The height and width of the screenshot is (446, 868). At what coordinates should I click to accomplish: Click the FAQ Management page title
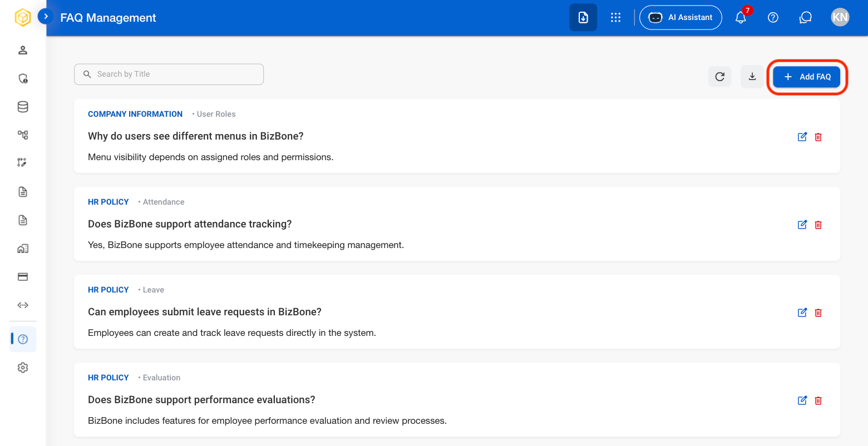(108, 18)
